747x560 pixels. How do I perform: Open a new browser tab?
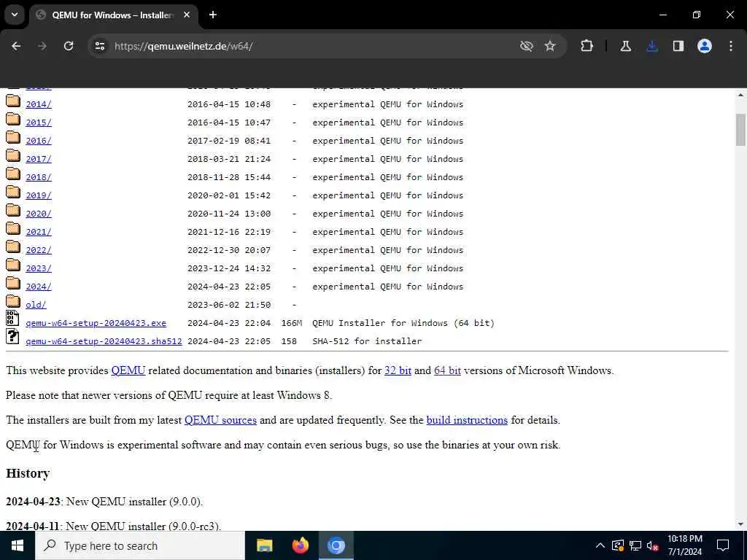coord(213,15)
